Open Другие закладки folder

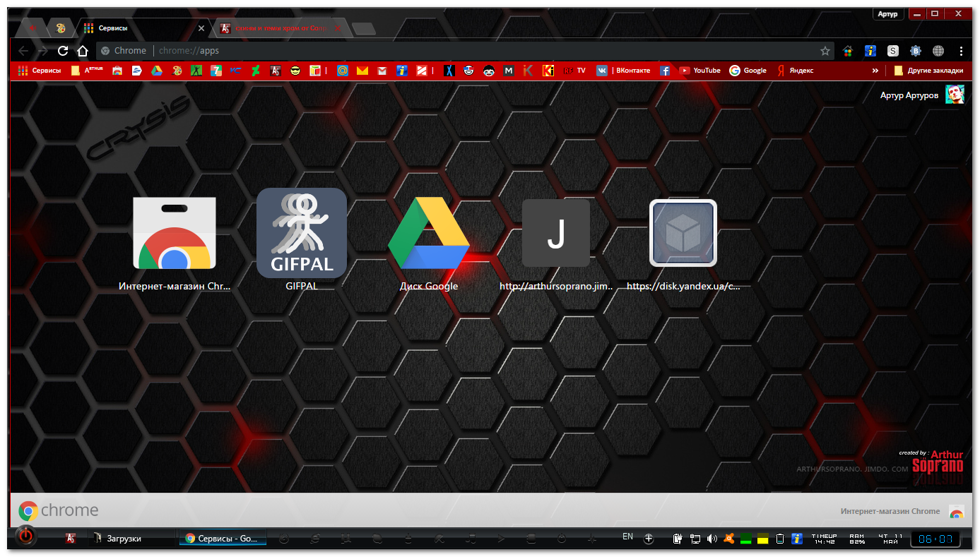click(928, 71)
